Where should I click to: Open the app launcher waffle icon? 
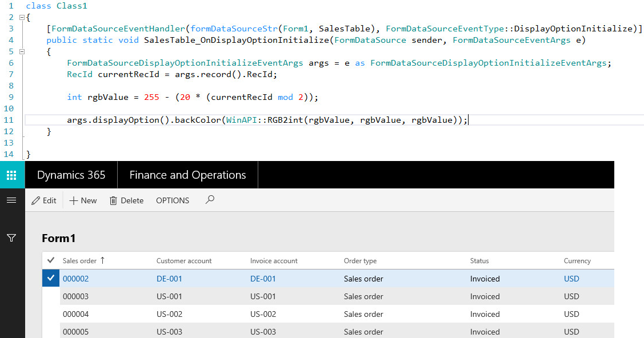click(12, 175)
